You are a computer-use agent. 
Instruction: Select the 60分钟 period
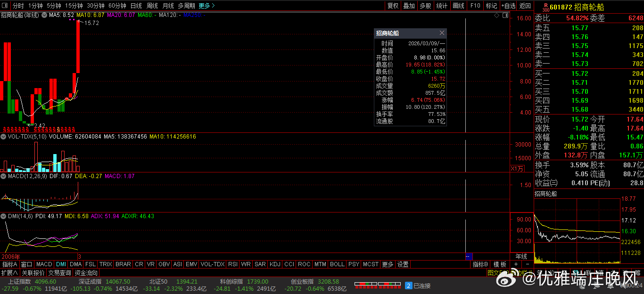117,6
